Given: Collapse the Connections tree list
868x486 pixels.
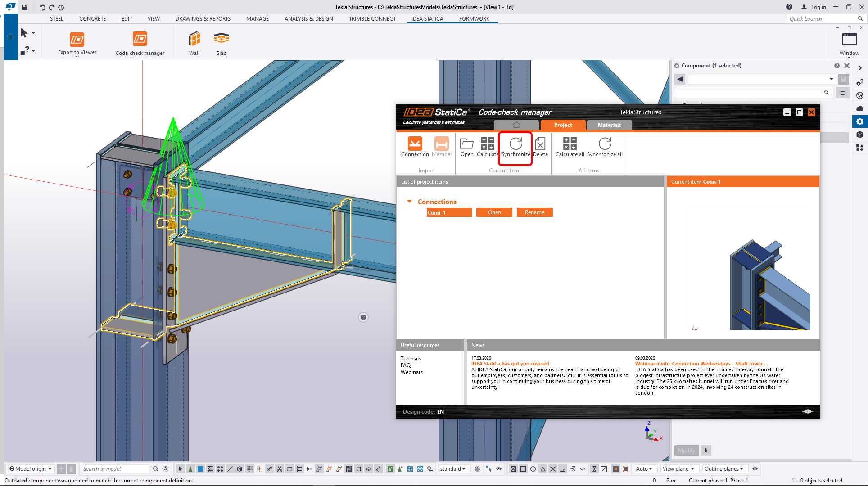Looking at the screenshot, I should tap(409, 202).
